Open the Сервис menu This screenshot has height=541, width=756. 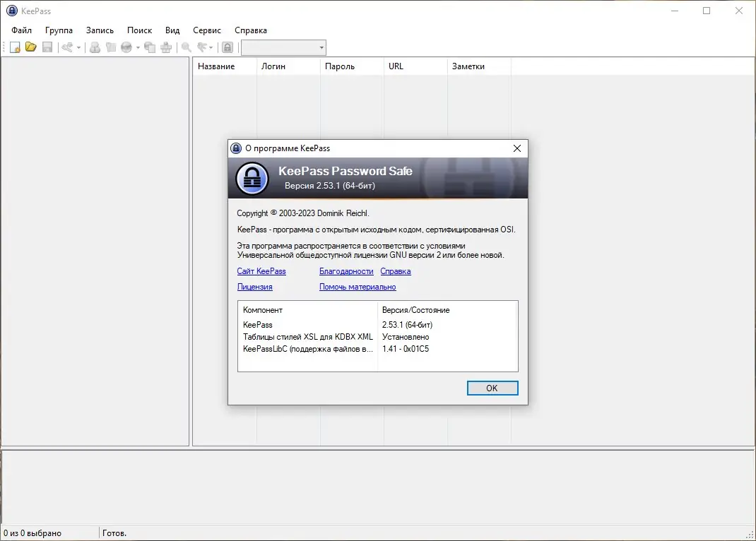[x=207, y=30]
